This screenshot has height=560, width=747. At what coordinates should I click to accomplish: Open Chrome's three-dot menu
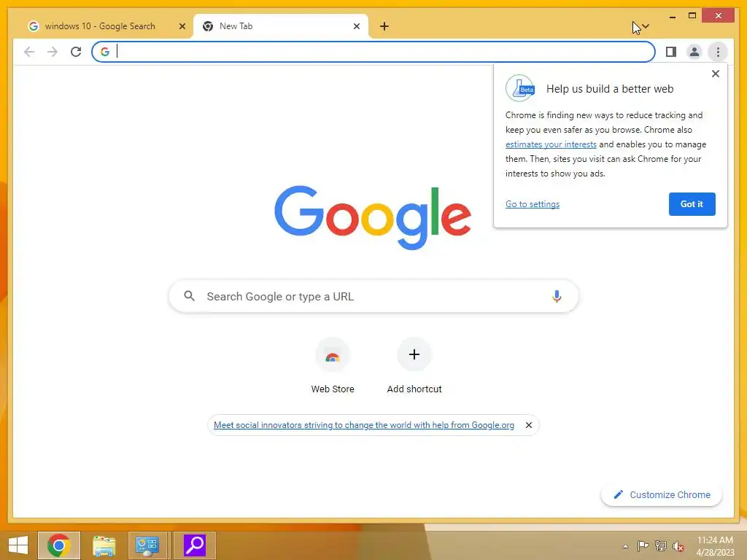click(718, 52)
